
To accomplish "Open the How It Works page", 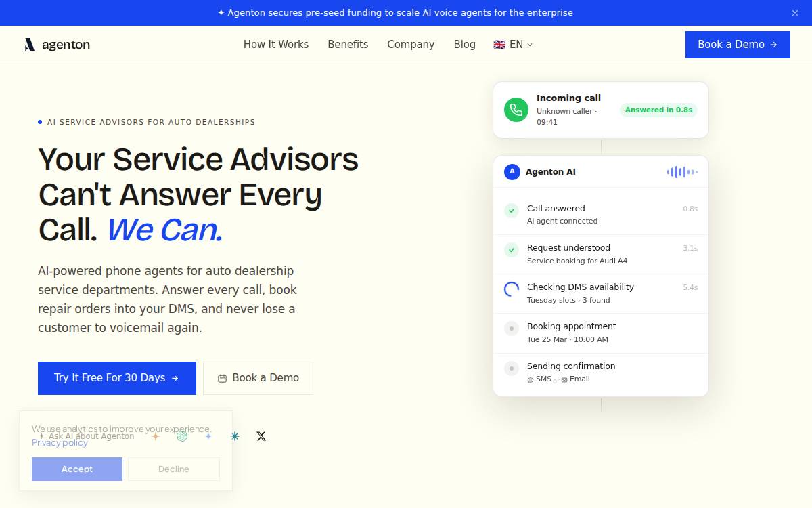I will [276, 45].
